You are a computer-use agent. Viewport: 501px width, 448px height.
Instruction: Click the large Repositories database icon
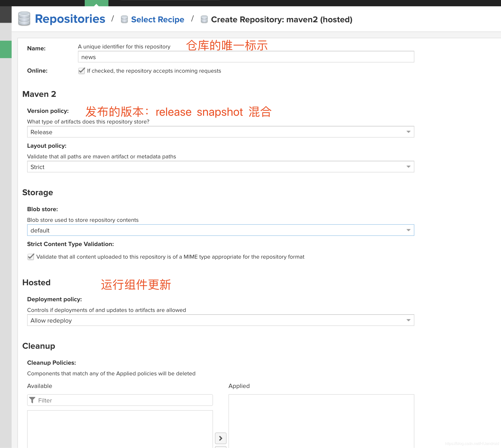pyautogui.click(x=24, y=19)
